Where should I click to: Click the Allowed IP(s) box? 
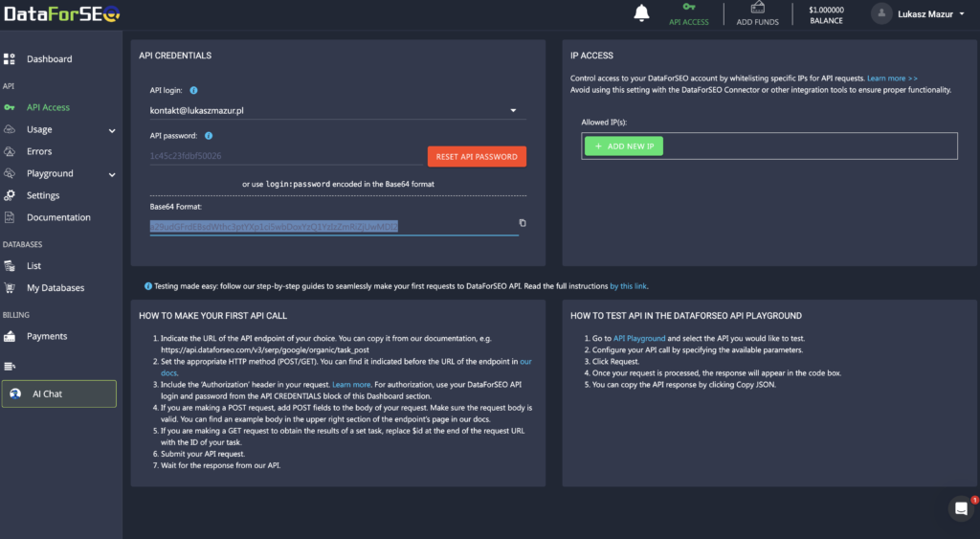tap(769, 146)
